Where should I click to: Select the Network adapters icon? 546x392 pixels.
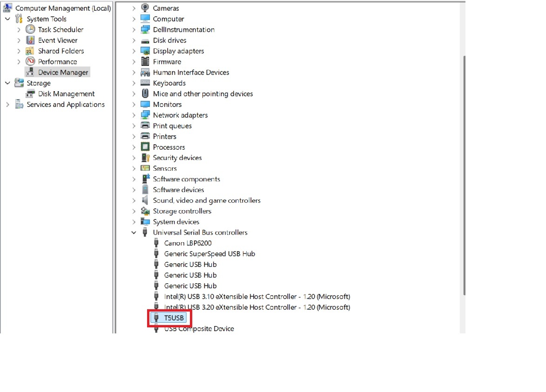pos(145,115)
